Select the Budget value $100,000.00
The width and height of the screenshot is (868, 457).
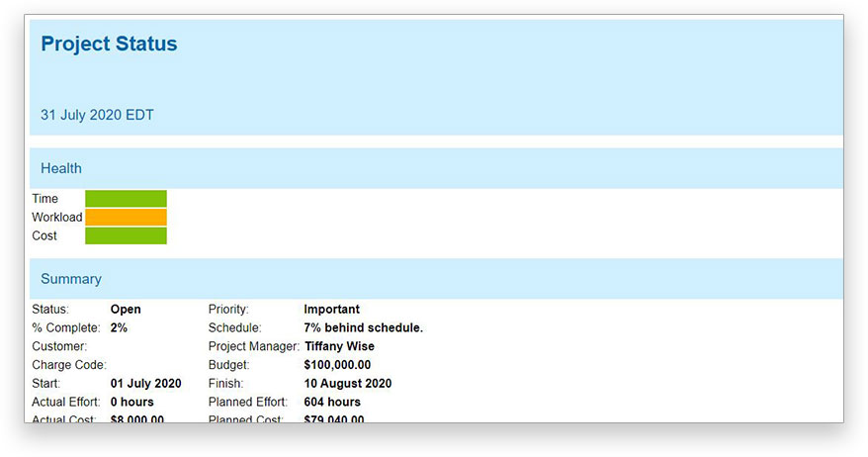(x=337, y=364)
